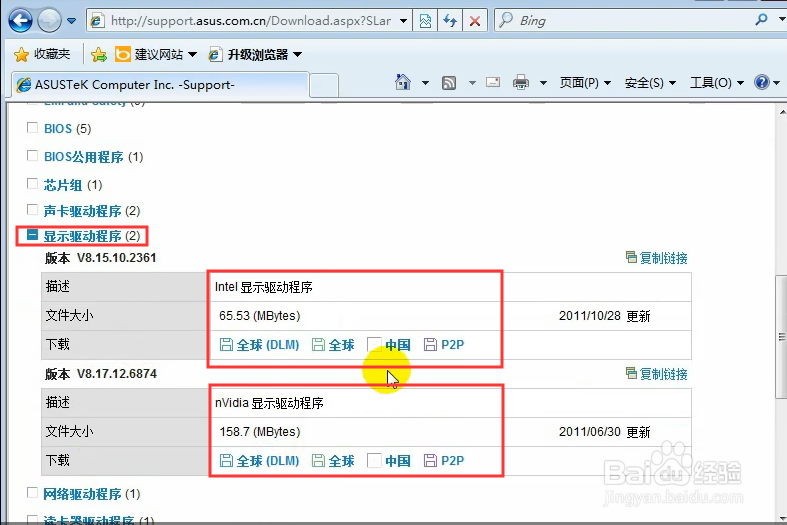The width and height of the screenshot is (787, 525).
Task: Click the icon before nVidia 中国 link
Action: pos(374,461)
